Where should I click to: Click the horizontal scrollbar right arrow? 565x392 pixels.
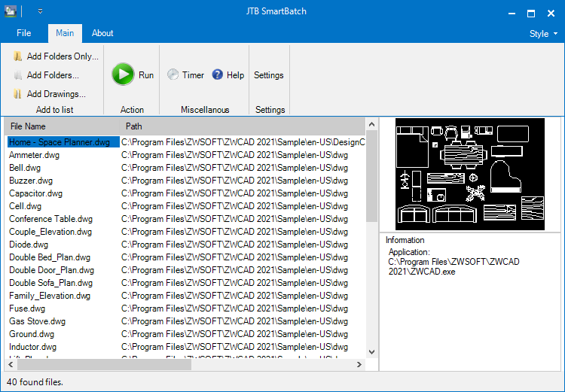pyautogui.click(x=359, y=365)
